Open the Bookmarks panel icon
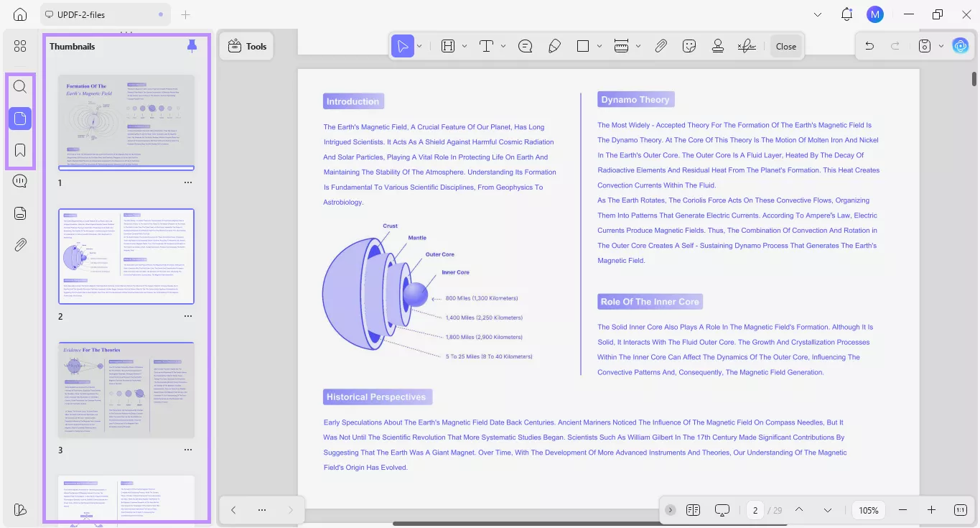The width and height of the screenshot is (980, 528). pos(20,150)
